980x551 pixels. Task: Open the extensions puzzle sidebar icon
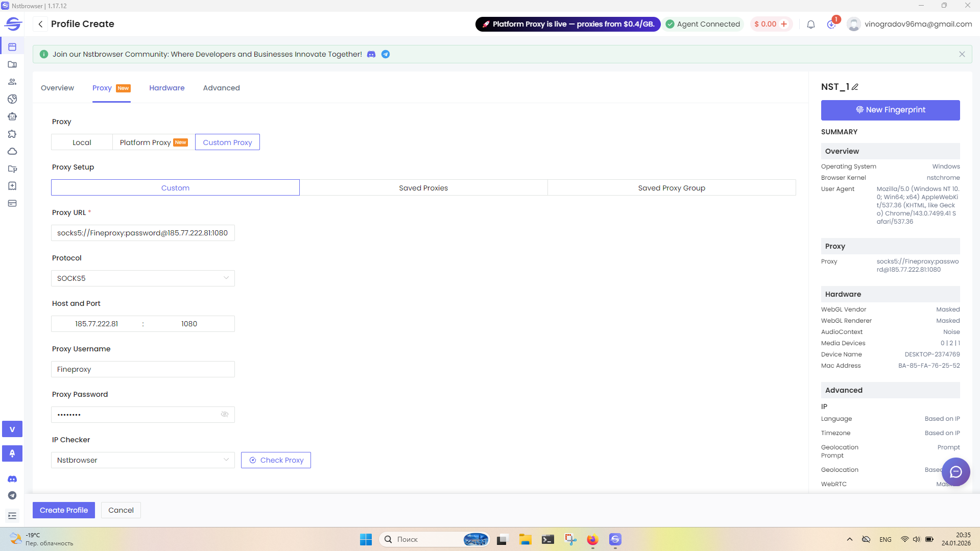click(x=12, y=134)
